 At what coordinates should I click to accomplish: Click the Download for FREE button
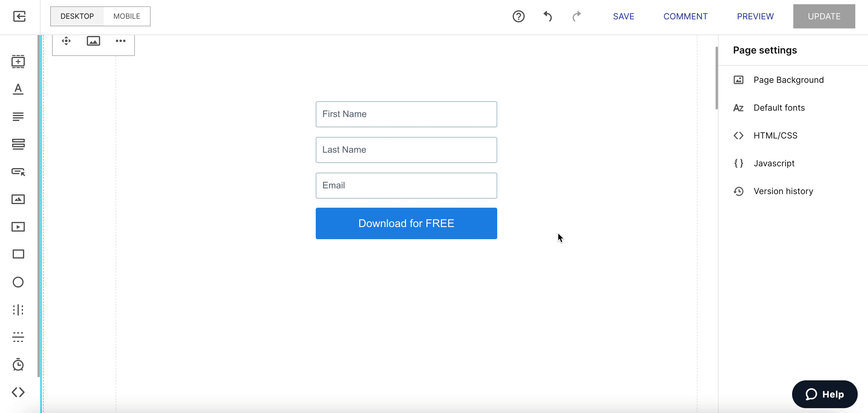click(x=406, y=223)
